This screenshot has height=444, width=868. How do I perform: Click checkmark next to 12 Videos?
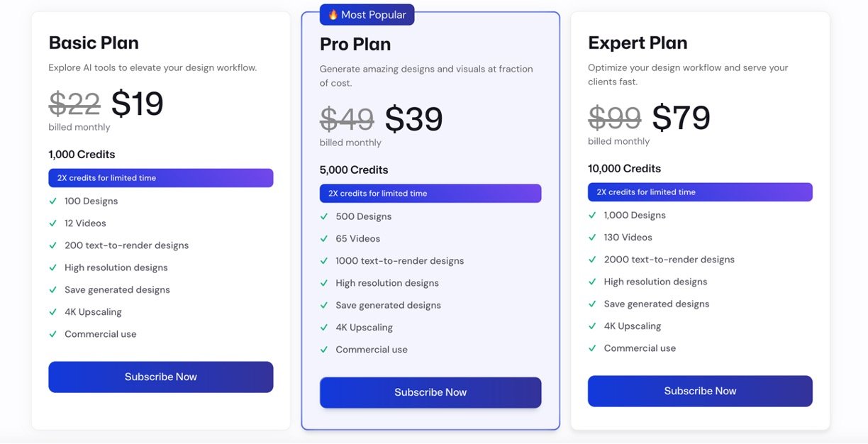click(52, 223)
